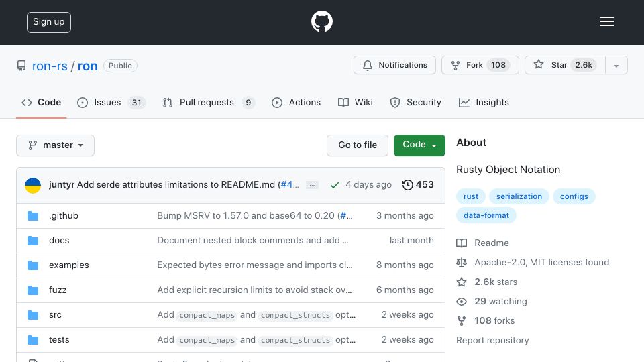Click the Go to file button
The image size is (644, 362).
tap(358, 145)
